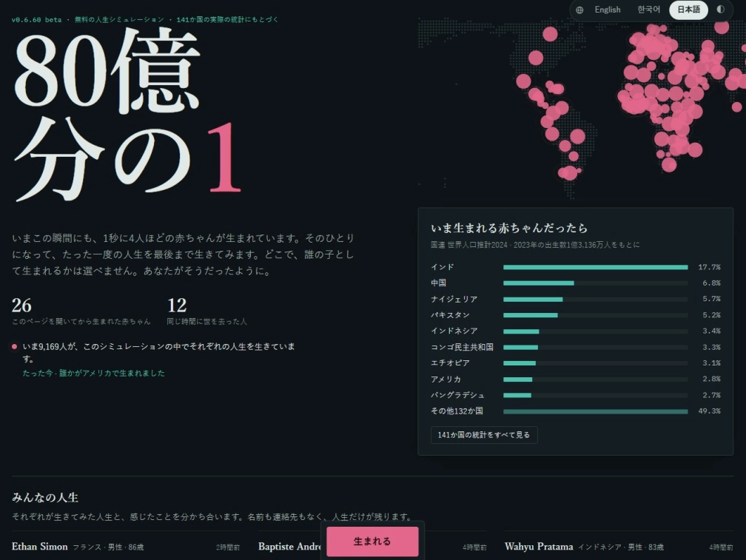Toggle the dark/light theme icon
Screen dimensions: 746x560
coord(720,10)
